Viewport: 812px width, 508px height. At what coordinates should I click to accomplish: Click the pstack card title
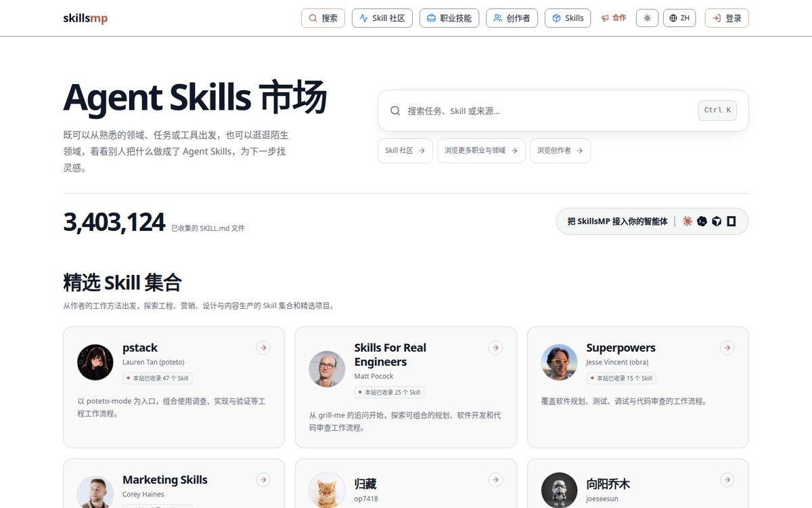point(140,347)
